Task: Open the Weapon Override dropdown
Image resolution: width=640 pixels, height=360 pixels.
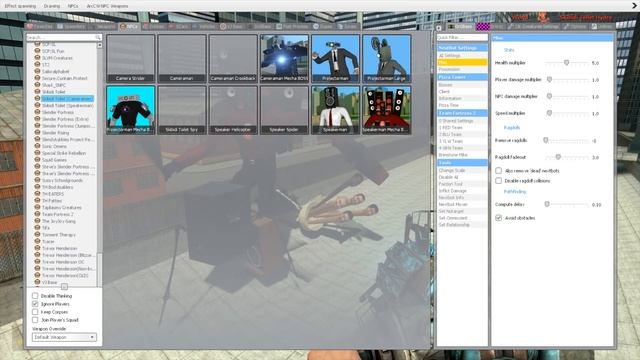Action: coord(64,337)
